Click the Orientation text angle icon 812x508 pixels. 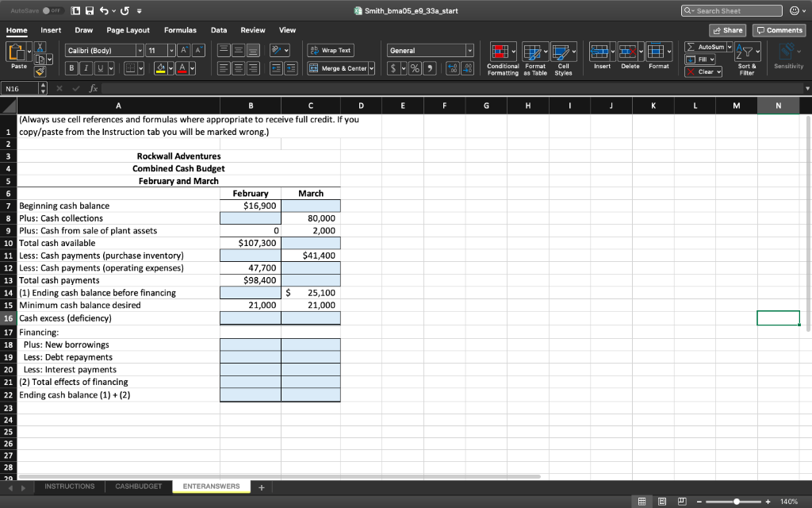(x=276, y=50)
